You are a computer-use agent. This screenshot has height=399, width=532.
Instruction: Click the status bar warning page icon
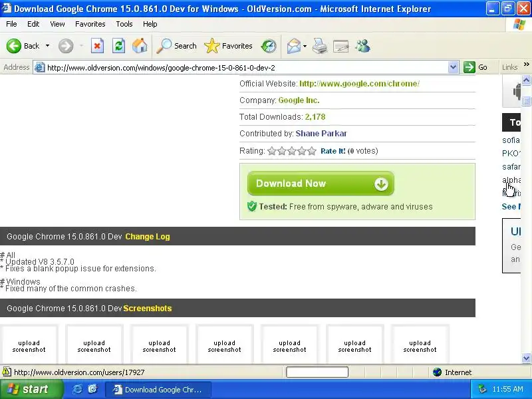(x=7, y=372)
